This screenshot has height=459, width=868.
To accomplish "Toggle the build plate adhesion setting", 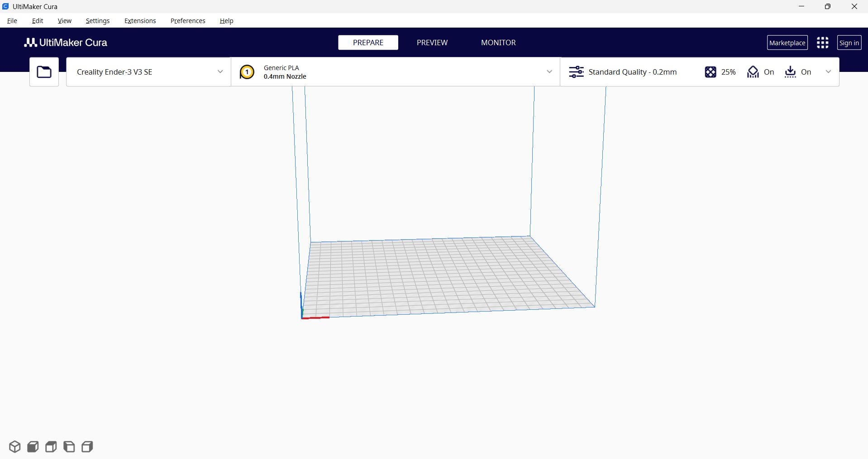I will pyautogui.click(x=798, y=71).
